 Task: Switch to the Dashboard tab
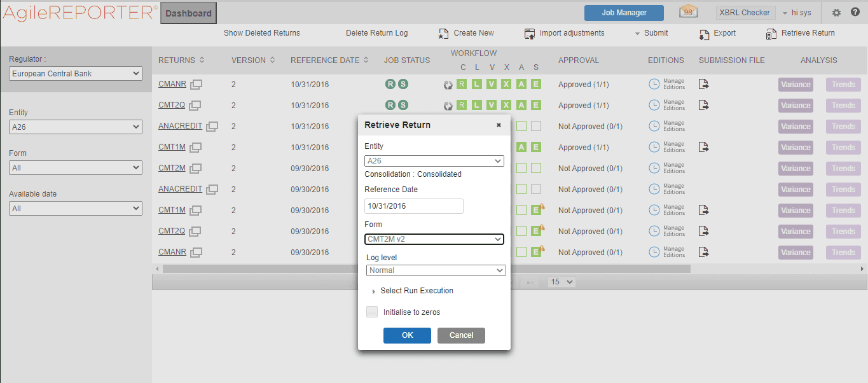click(188, 13)
